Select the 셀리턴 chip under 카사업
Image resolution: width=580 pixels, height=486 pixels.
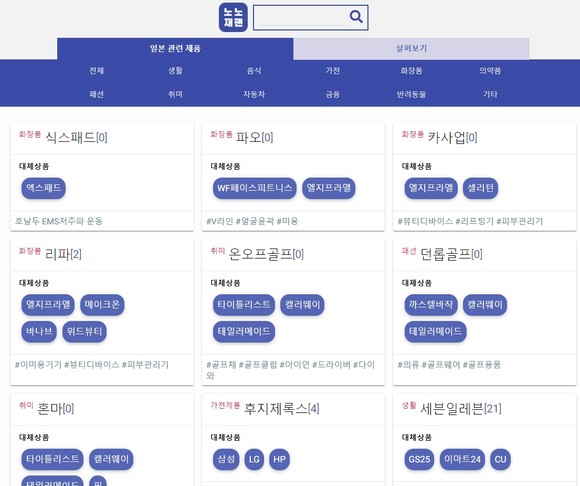480,188
